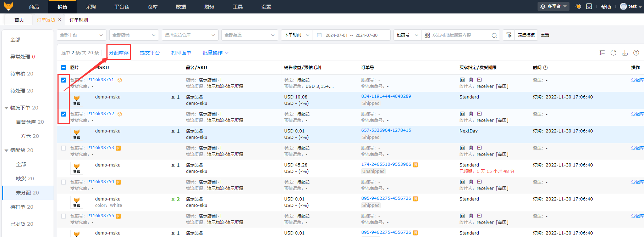Open the row height density icon
Image resolution: width=644 pixels, height=237 pixels.
[x=602, y=53]
